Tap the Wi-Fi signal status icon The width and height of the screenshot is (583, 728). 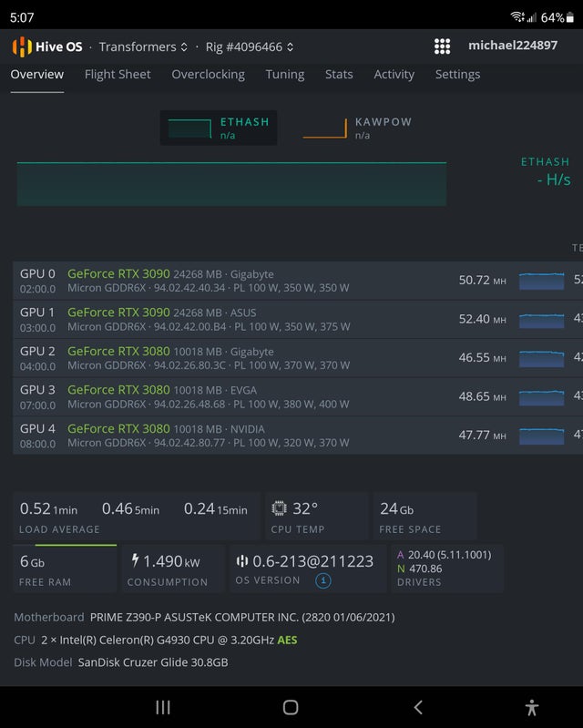[x=517, y=17]
